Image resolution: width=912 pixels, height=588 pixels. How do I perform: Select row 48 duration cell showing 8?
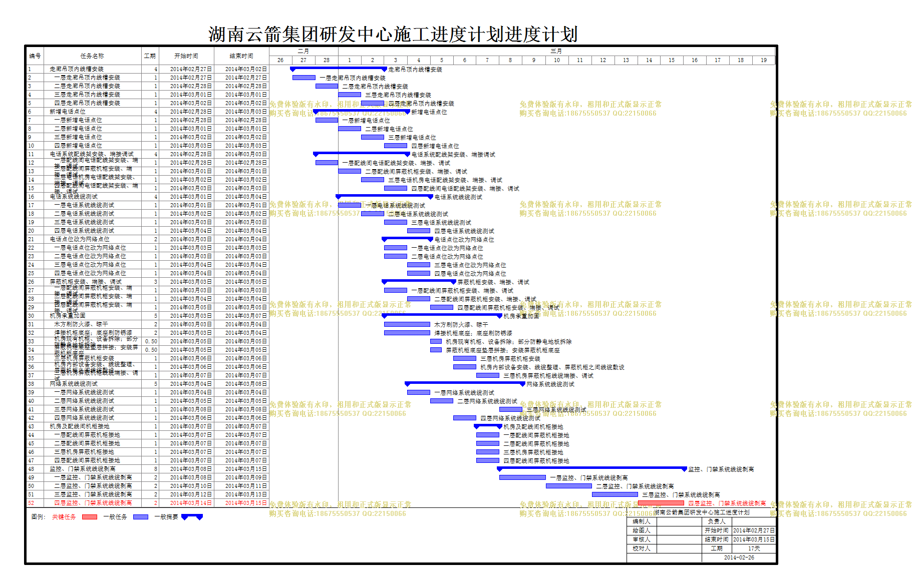pos(150,469)
